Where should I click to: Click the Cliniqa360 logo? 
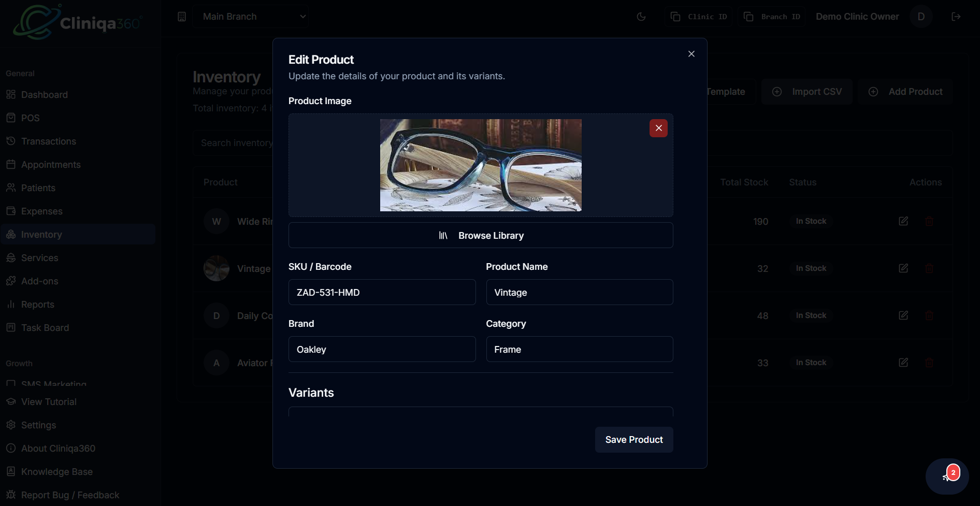tap(78, 22)
